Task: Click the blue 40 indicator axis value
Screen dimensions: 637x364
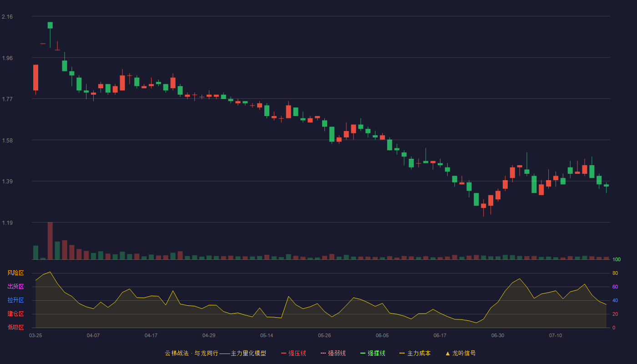Action: [615, 300]
